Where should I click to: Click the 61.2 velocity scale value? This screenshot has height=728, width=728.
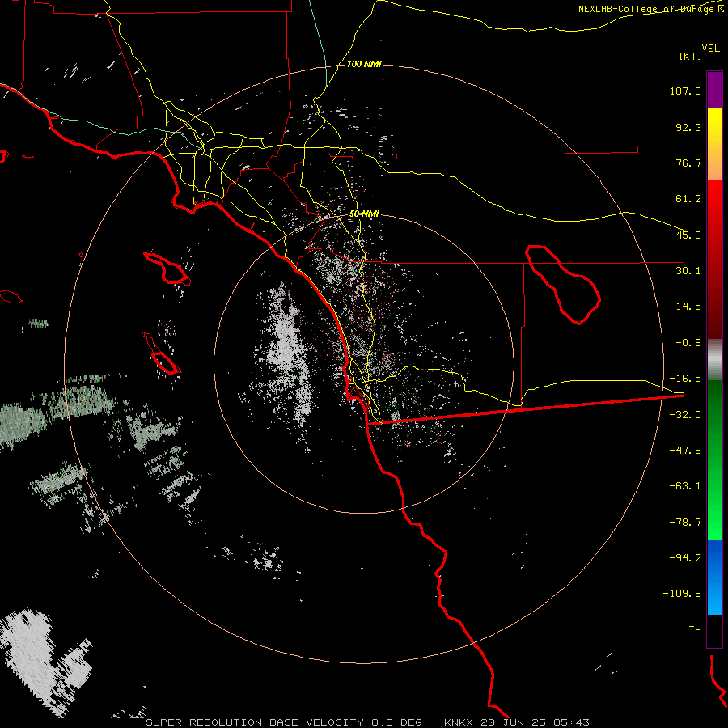pos(688,199)
